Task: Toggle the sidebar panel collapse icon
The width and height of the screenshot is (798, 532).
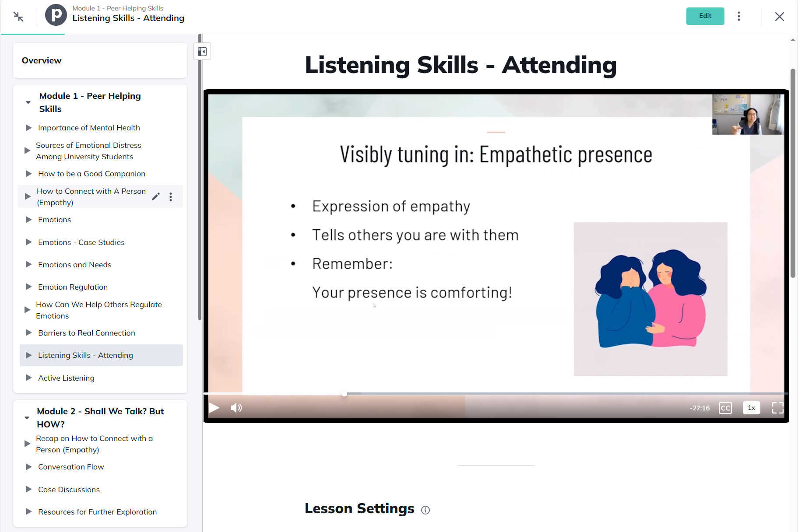Action: (202, 52)
